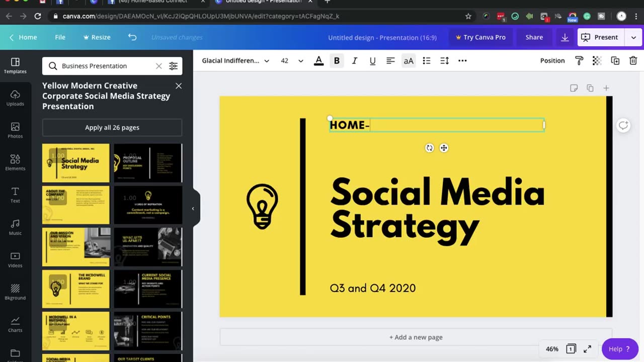Open more text options ellipsis
The width and height of the screenshot is (644, 362).
pos(462,61)
